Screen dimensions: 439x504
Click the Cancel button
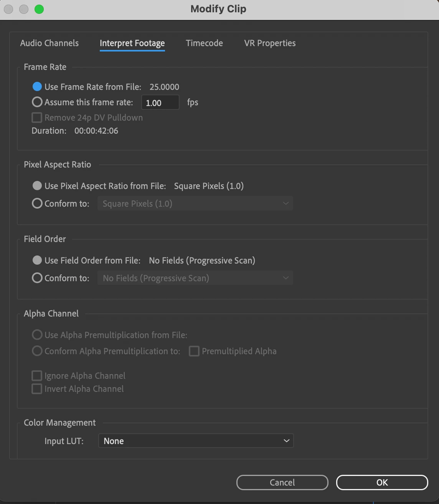click(282, 482)
